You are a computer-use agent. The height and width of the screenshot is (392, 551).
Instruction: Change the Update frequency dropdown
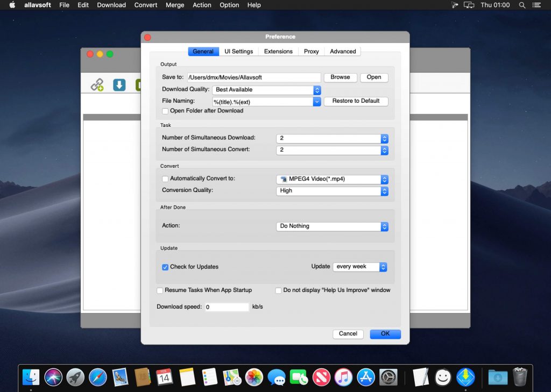point(360,267)
